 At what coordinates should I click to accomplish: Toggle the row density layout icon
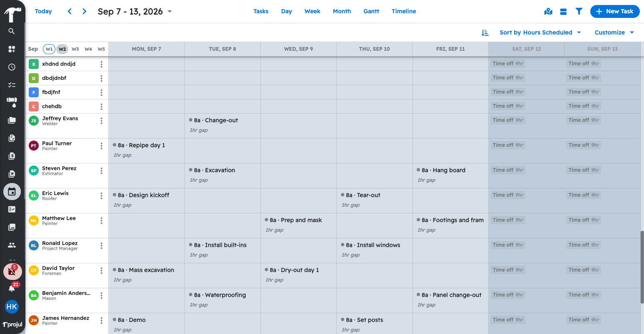click(563, 12)
